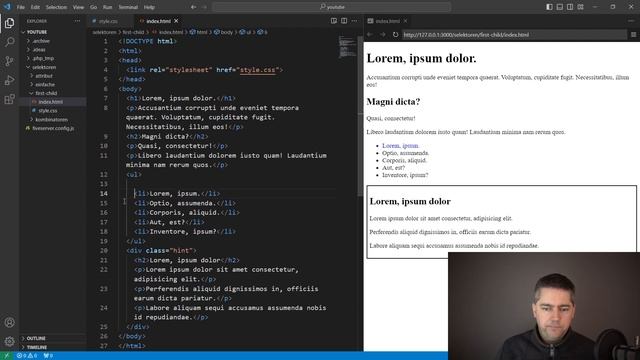The width and height of the screenshot is (640, 360).
Task: Collapse the first-child folder
Action: pyautogui.click(x=31, y=93)
